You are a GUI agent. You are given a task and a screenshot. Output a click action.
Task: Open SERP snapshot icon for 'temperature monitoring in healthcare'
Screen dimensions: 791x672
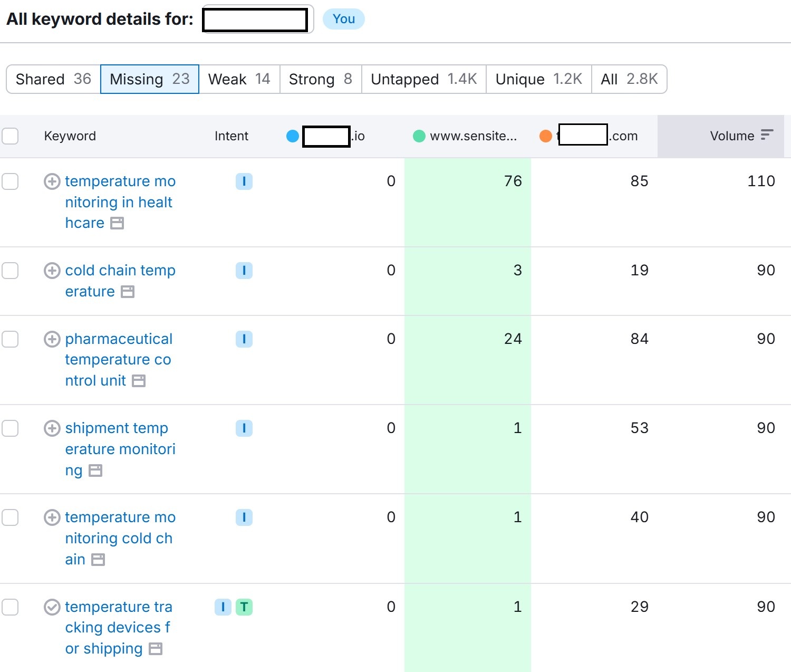point(118,223)
